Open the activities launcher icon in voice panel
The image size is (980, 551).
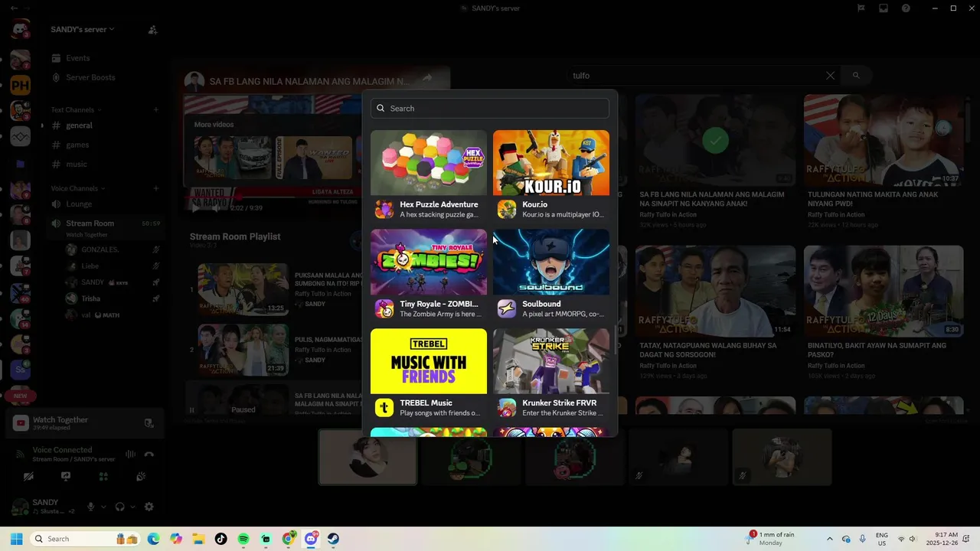103,476
